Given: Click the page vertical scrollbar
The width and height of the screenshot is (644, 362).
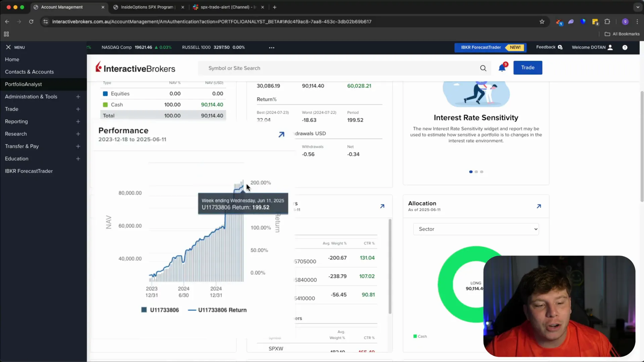Looking at the screenshot, I should point(642,146).
